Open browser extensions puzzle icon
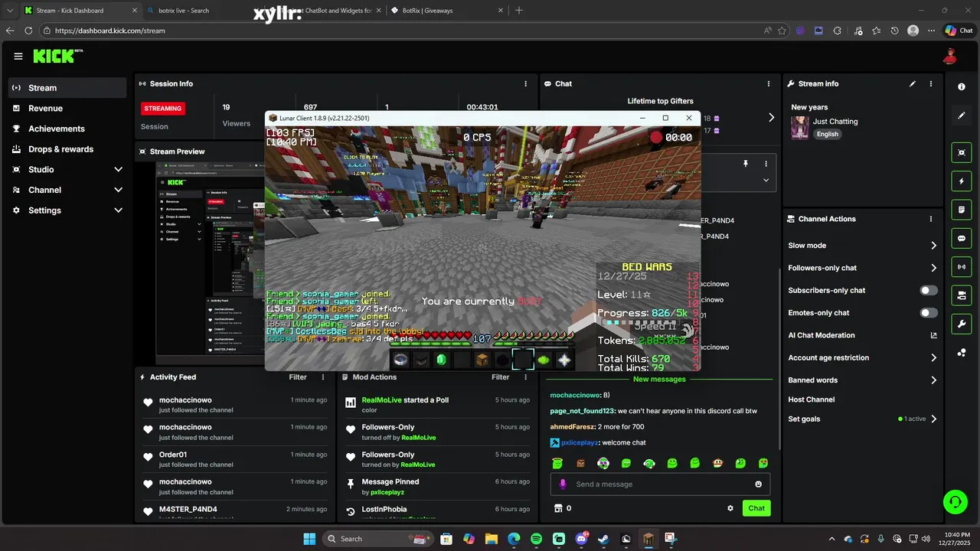 [x=837, y=31]
